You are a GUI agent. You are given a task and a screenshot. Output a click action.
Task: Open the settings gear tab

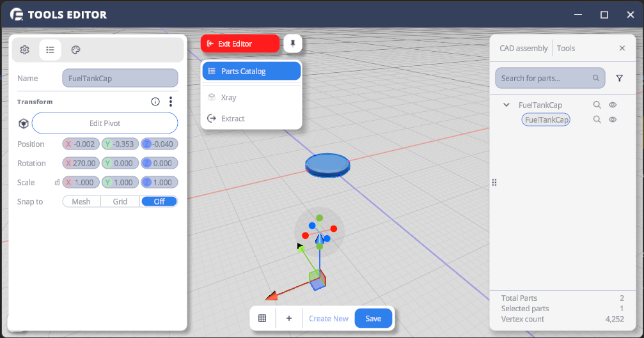pyautogui.click(x=24, y=50)
